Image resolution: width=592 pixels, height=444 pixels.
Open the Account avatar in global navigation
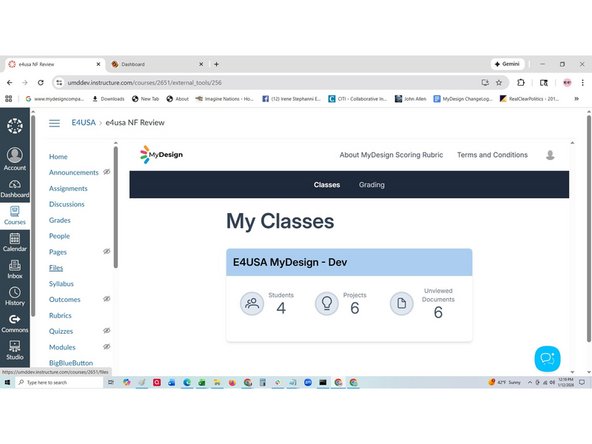(x=15, y=159)
